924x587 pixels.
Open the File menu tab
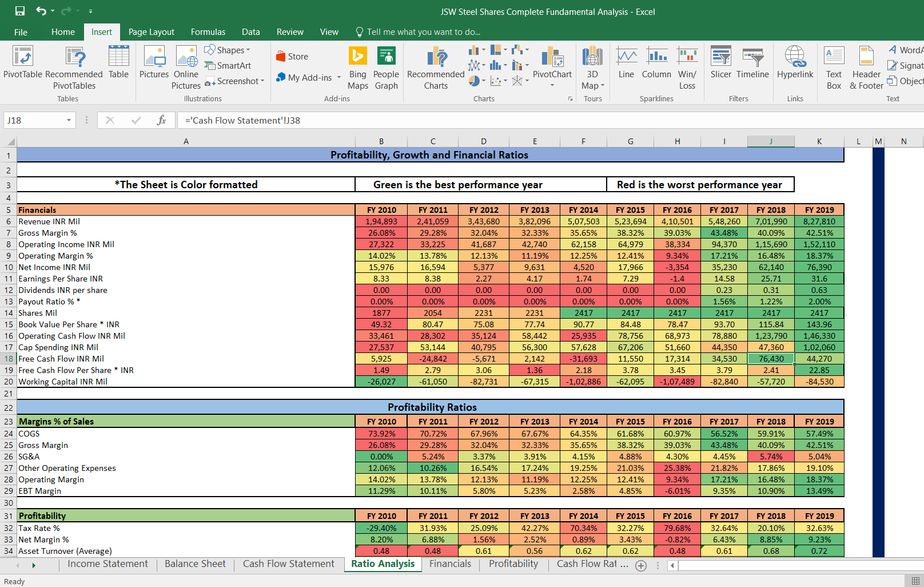[21, 32]
